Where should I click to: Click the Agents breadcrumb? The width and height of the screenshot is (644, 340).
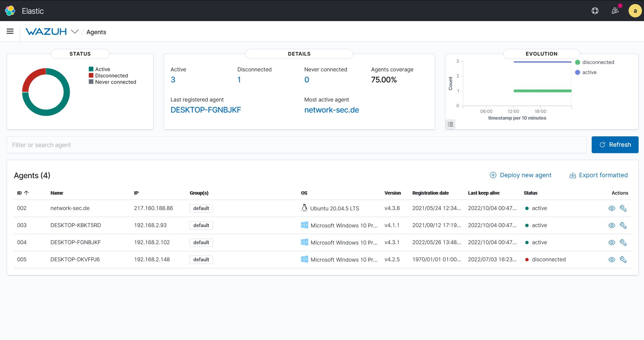tap(96, 32)
